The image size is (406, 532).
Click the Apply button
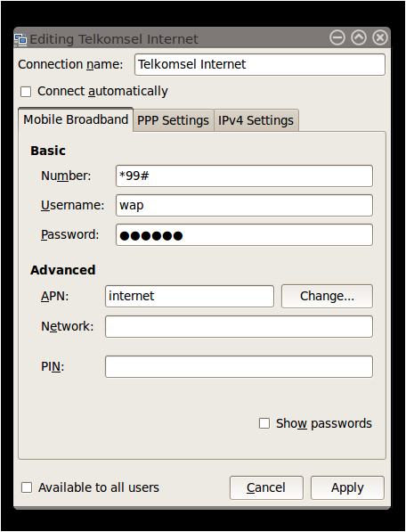click(347, 488)
